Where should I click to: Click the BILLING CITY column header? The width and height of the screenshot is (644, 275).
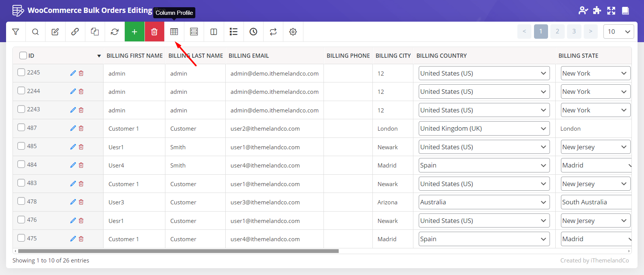(393, 56)
